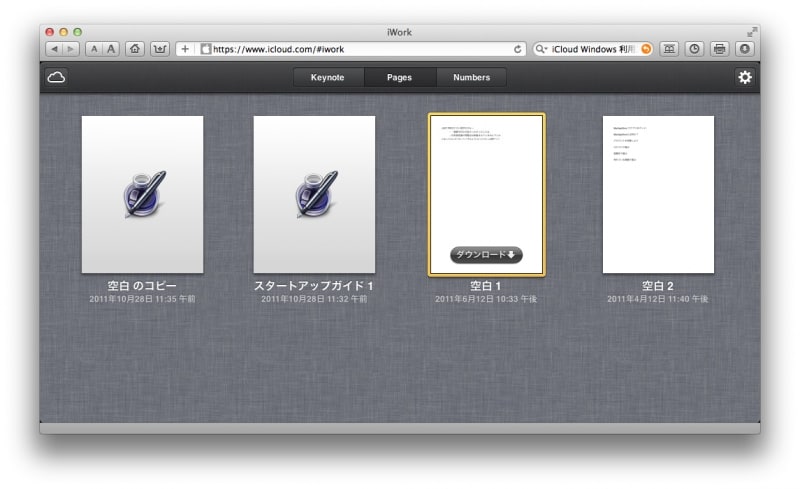Click the plus add bookmark button
800x489 pixels.
point(185,49)
